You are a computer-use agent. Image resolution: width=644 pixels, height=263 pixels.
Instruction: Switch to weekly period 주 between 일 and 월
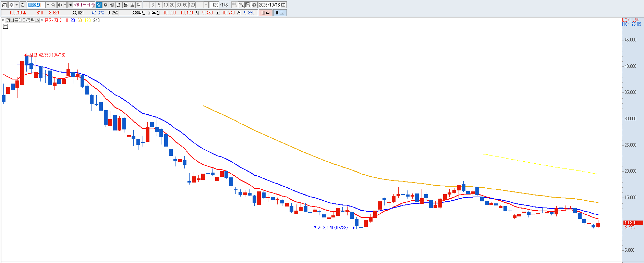(x=105, y=5)
